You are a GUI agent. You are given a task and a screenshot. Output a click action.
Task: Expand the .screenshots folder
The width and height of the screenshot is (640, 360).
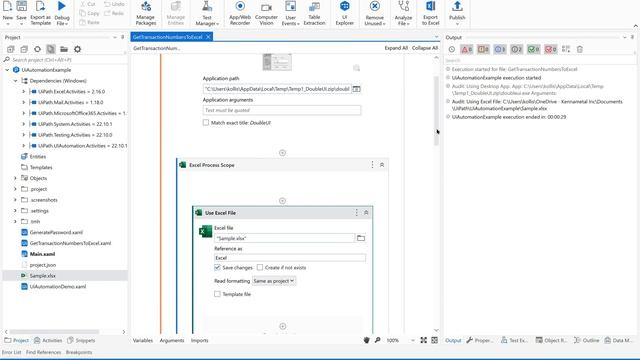coord(16,200)
